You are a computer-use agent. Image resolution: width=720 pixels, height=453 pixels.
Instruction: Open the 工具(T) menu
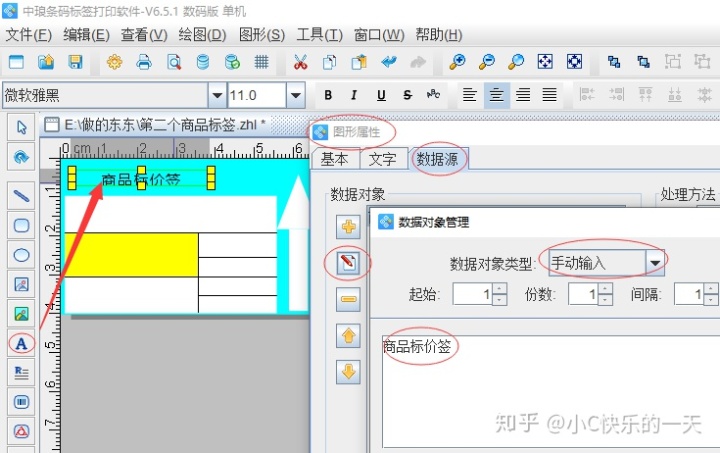320,35
